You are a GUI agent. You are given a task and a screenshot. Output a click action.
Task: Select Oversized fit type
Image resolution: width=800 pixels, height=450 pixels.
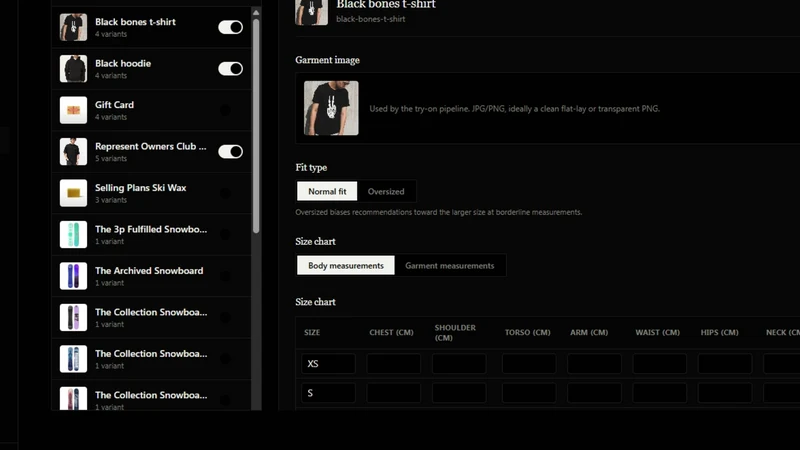pos(386,191)
